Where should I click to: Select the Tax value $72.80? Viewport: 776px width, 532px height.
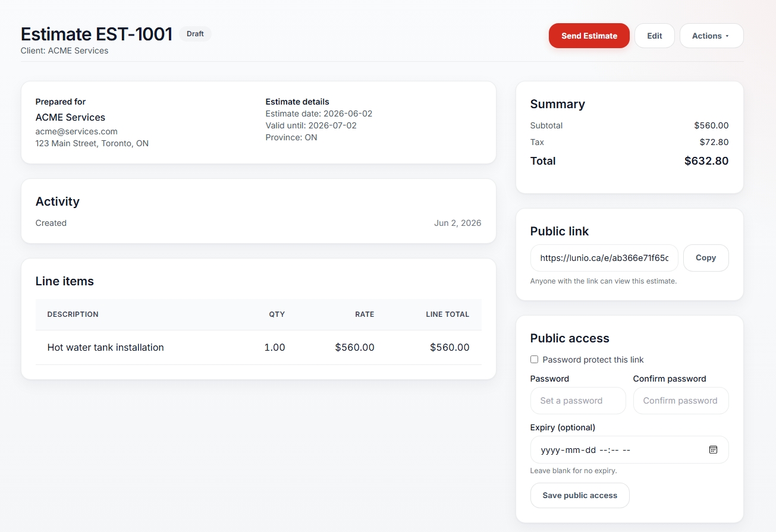pos(714,142)
